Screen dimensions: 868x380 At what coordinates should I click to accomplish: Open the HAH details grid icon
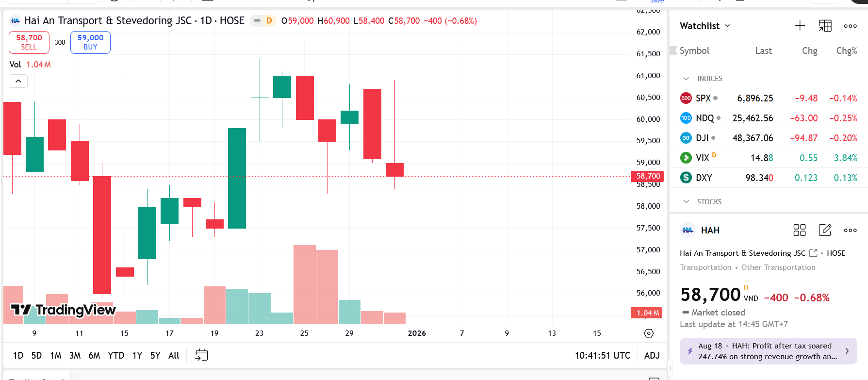(x=799, y=230)
